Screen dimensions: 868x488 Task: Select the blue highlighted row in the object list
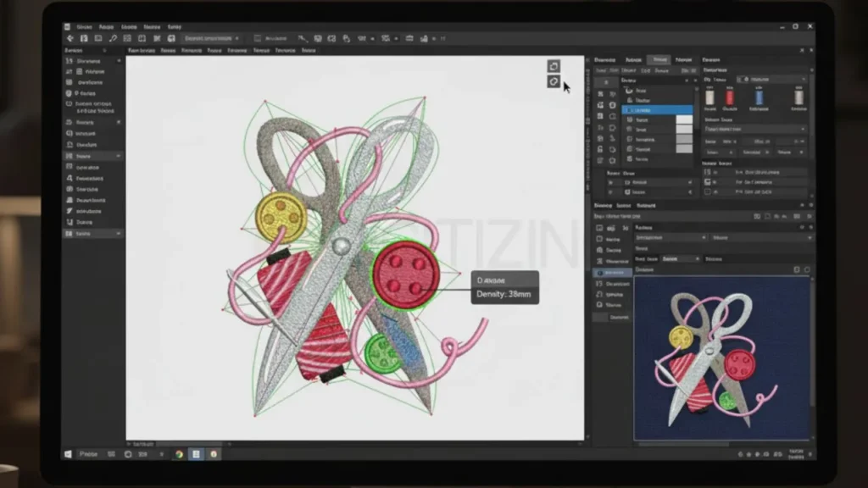point(657,110)
